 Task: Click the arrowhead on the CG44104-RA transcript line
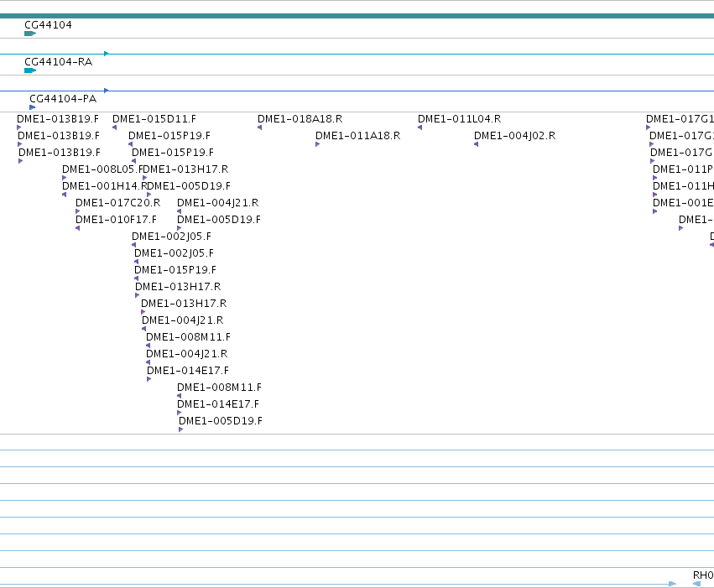106,54
